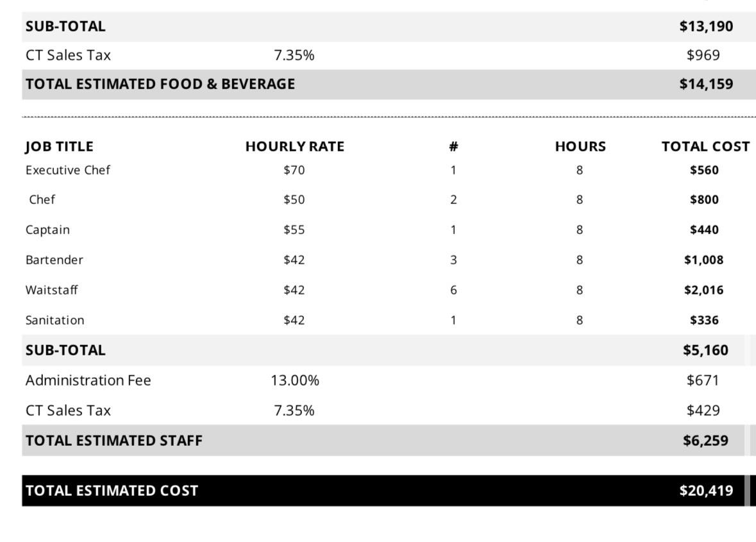Select the staff SUB-TOTAL $5,160 amount
Viewport: 756px width, 542px height.
click(x=705, y=350)
